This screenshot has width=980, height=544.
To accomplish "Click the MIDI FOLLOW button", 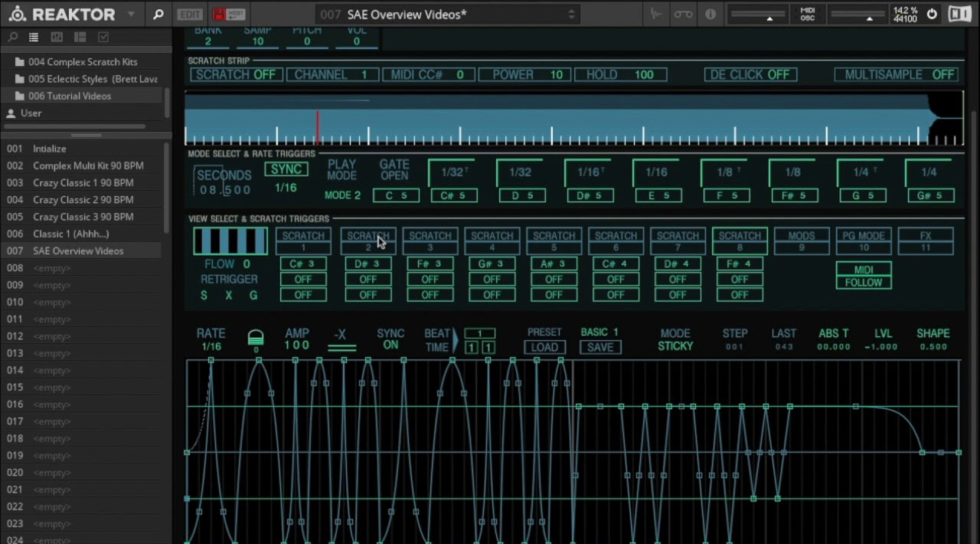I will coord(863,276).
